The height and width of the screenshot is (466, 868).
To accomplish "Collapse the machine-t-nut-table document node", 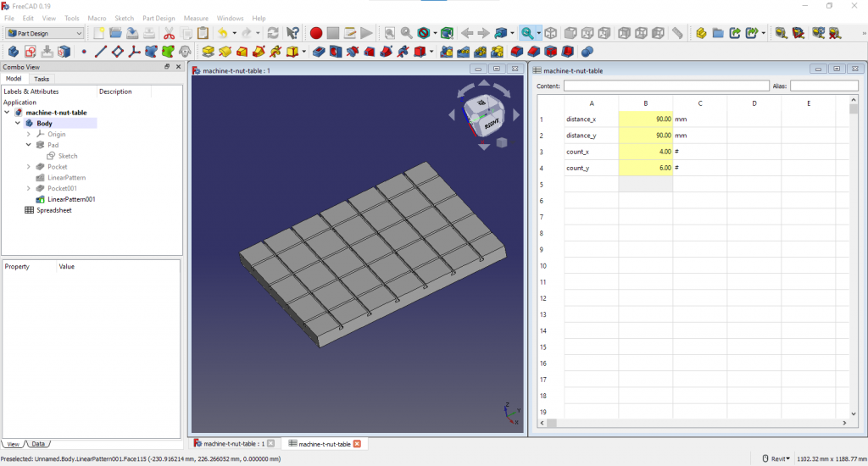I will [x=7, y=113].
